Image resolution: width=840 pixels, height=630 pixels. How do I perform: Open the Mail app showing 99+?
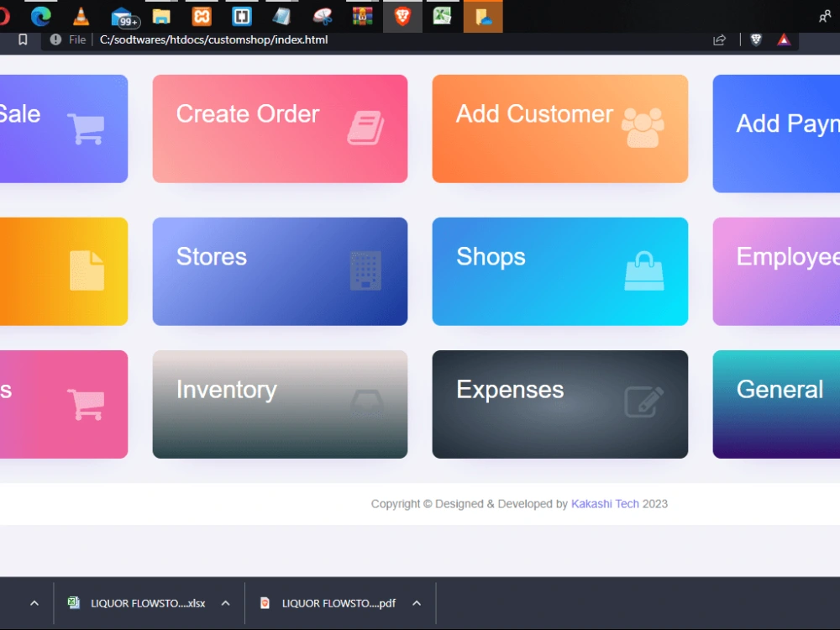125,17
